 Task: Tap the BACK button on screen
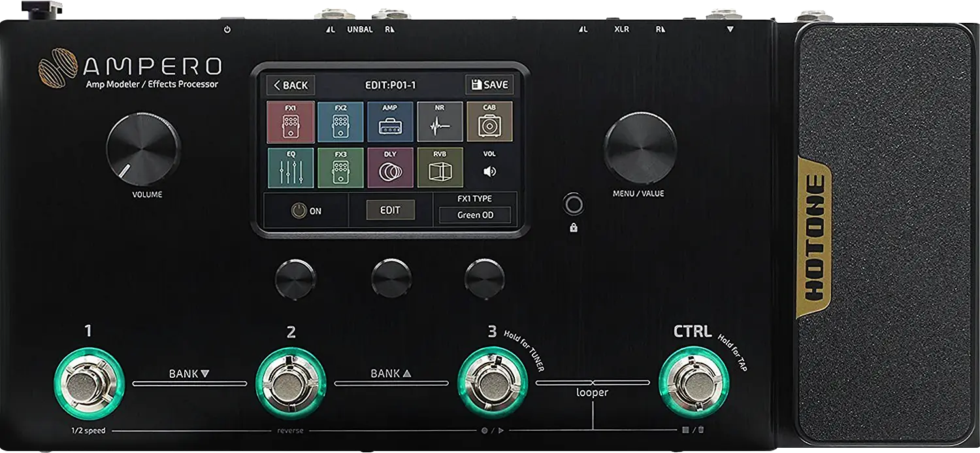[291, 85]
